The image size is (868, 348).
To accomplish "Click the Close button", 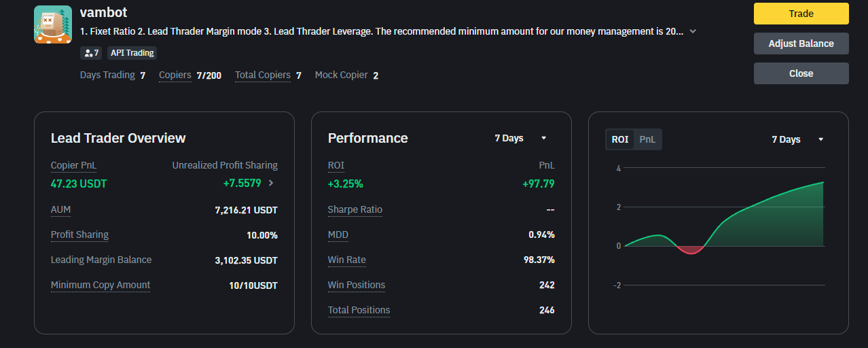I will point(801,73).
